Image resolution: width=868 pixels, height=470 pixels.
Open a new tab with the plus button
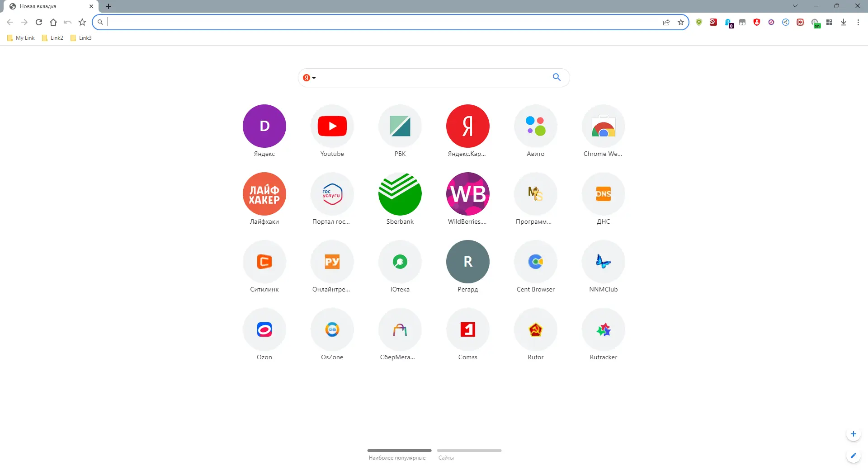[x=108, y=6]
